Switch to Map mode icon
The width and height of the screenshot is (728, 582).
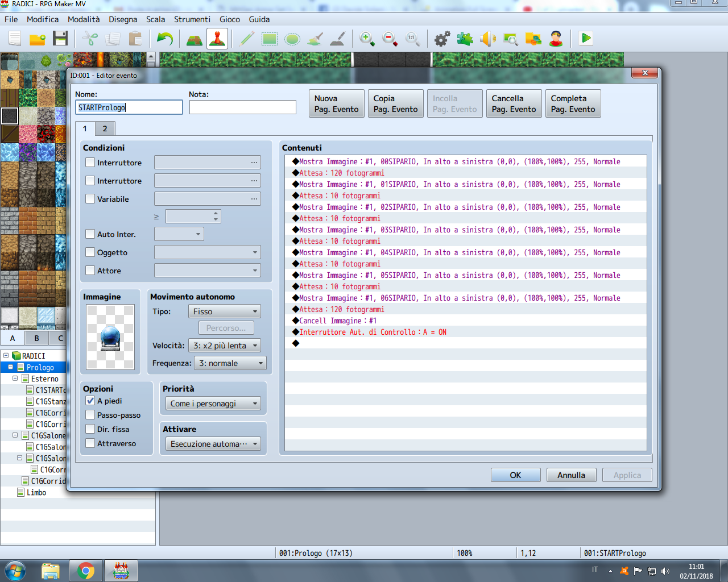[x=195, y=39]
